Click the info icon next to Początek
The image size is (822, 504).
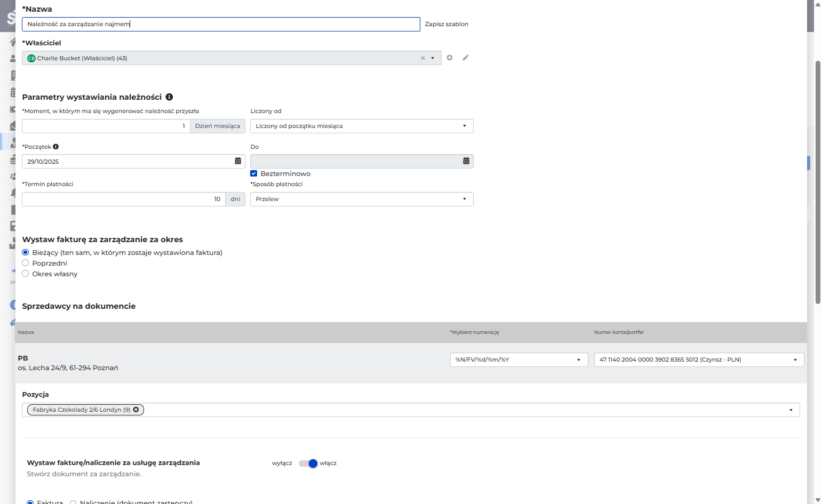pos(56,147)
